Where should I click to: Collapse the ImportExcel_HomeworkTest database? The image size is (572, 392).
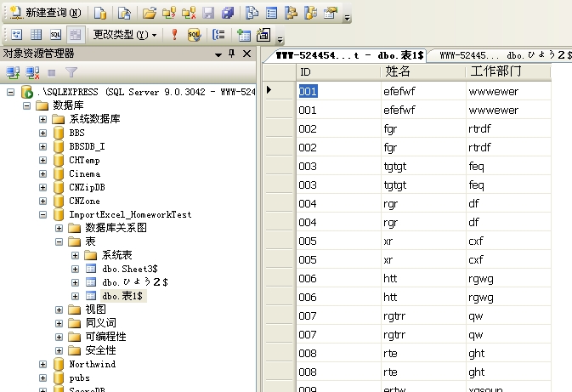(x=42, y=214)
